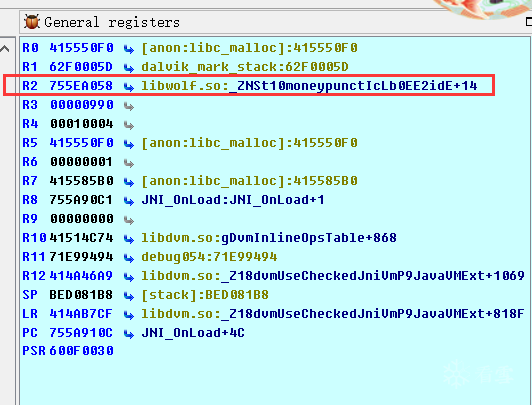532x405 pixels.
Task: Open JNI_OnLoad+4C reference on PC row
Action: [x=193, y=333]
